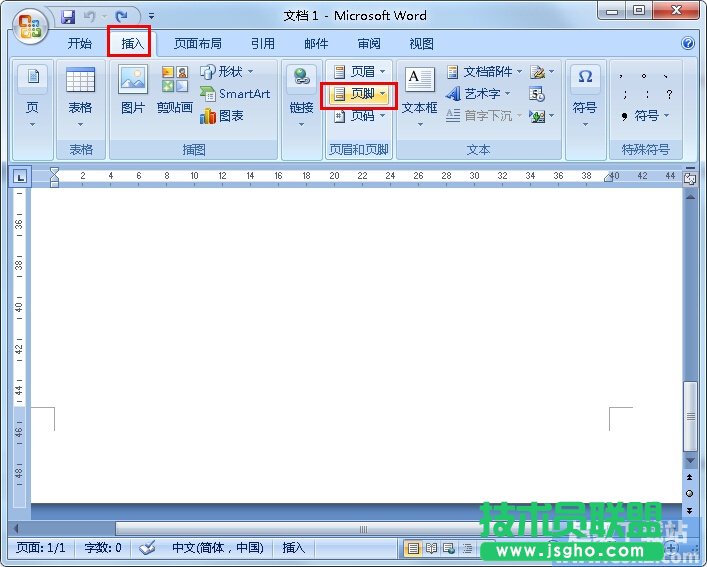Click the 字数: 0 word count

(103, 548)
